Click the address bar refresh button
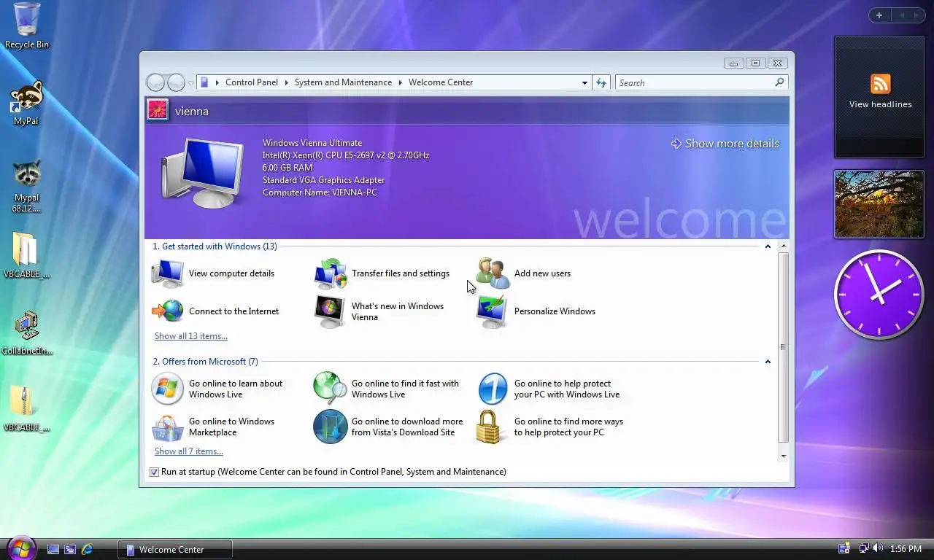This screenshot has width=934, height=560. tap(601, 82)
